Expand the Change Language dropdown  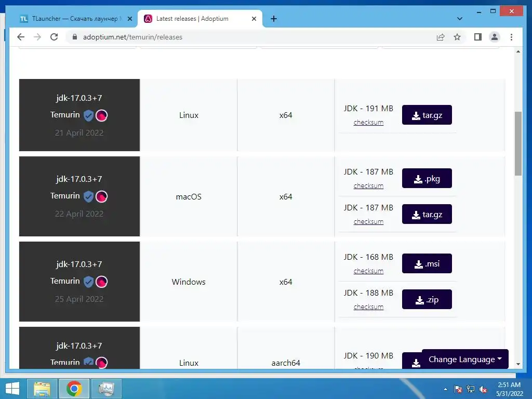pyautogui.click(x=465, y=359)
